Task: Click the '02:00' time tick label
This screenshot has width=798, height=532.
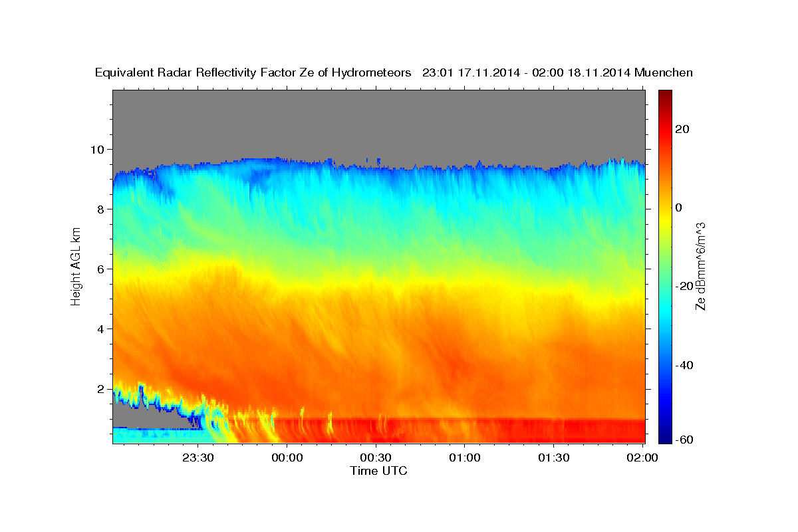Action: (x=642, y=458)
